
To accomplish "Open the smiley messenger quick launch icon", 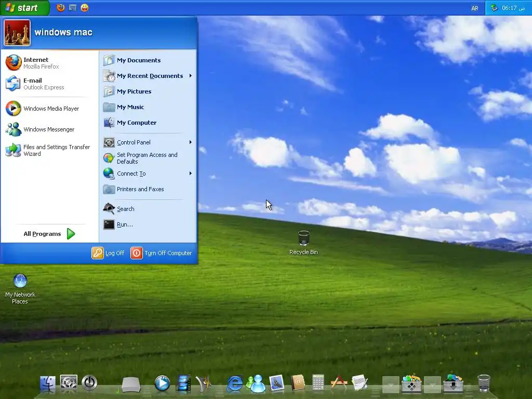I will (85, 7).
